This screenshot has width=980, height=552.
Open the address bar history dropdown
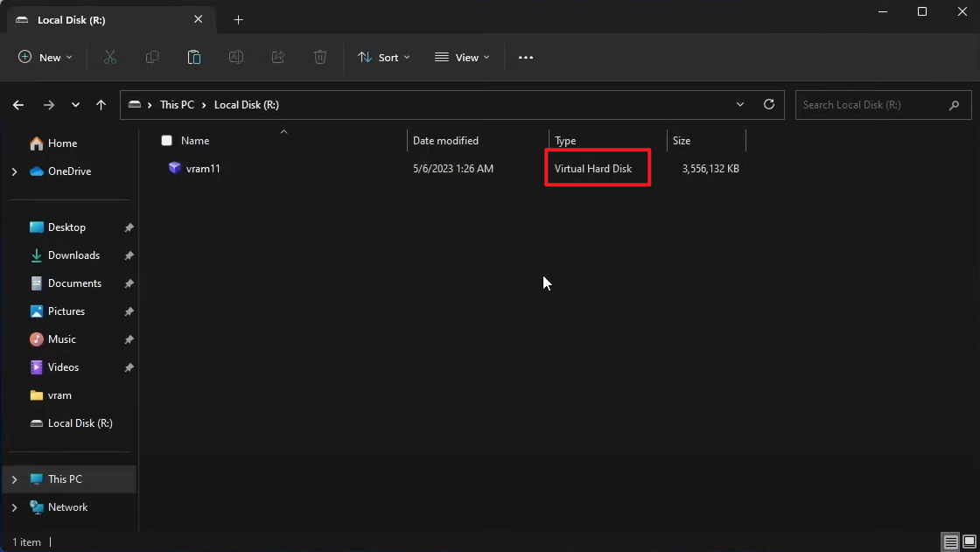pyautogui.click(x=740, y=104)
